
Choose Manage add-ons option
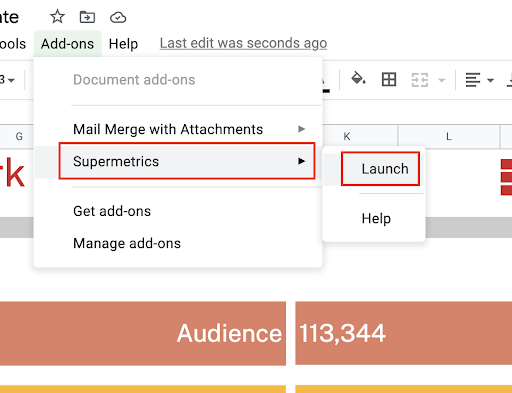pos(127,243)
